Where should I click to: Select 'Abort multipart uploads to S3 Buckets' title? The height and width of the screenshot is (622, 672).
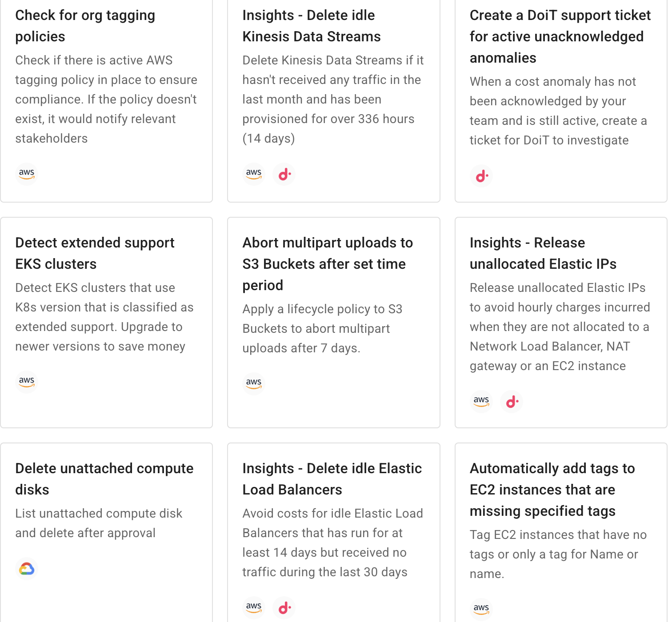(x=327, y=264)
